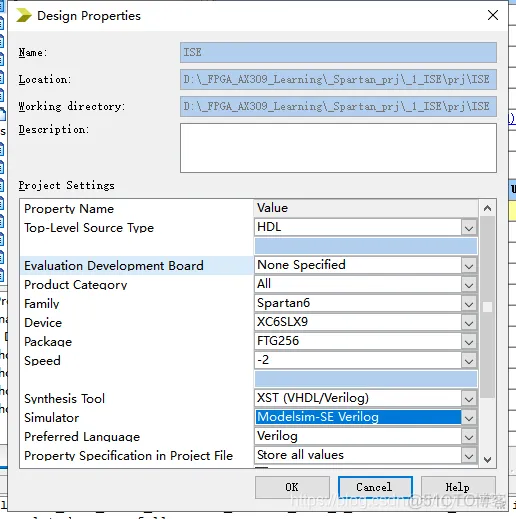Click the Family property label

click(42, 304)
